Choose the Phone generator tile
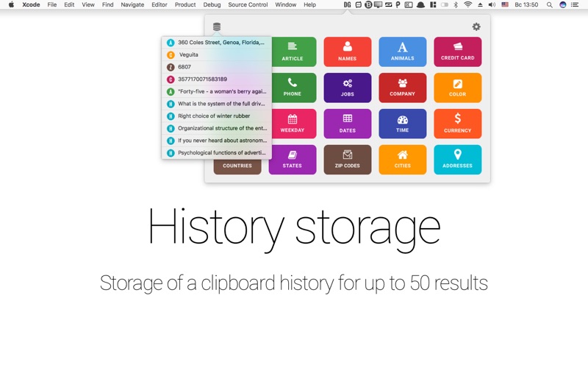Viewport: 588px width, 368px height. pos(293,88)
